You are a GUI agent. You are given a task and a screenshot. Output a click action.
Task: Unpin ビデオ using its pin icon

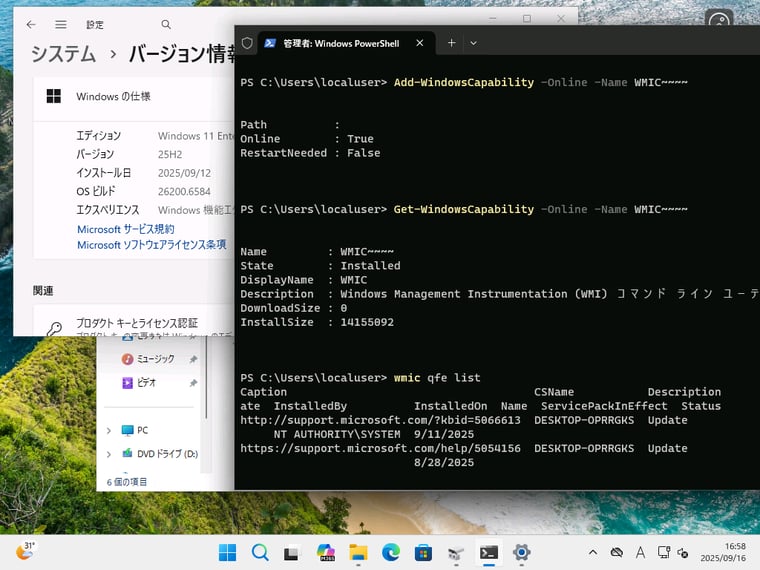pyautogui.click(x=193, y=383)
